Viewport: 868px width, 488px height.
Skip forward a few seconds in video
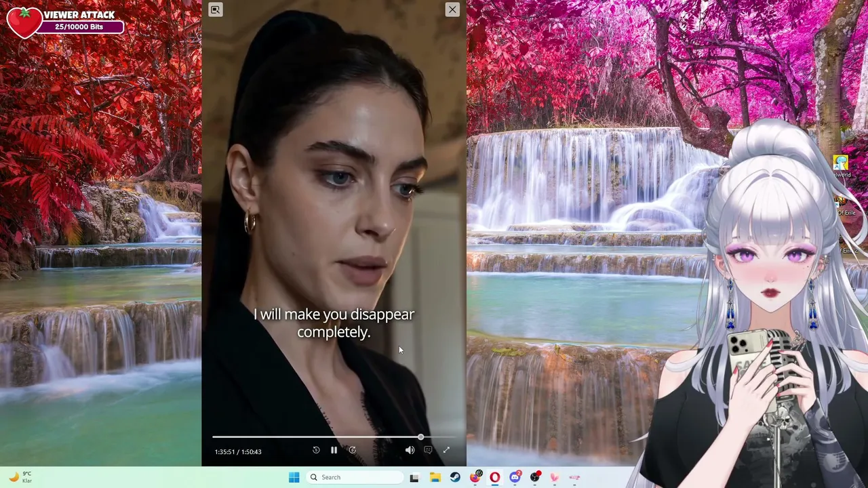click(352, 450)
